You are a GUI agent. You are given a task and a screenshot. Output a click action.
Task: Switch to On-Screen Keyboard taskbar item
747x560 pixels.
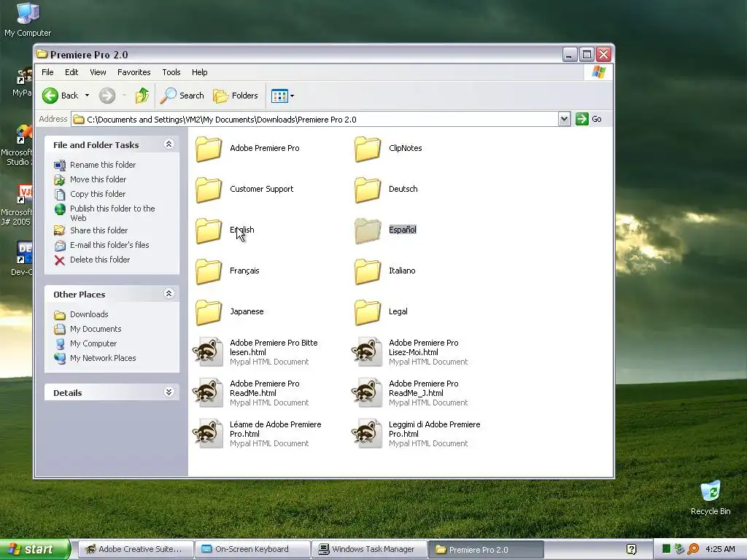[252, 549]
